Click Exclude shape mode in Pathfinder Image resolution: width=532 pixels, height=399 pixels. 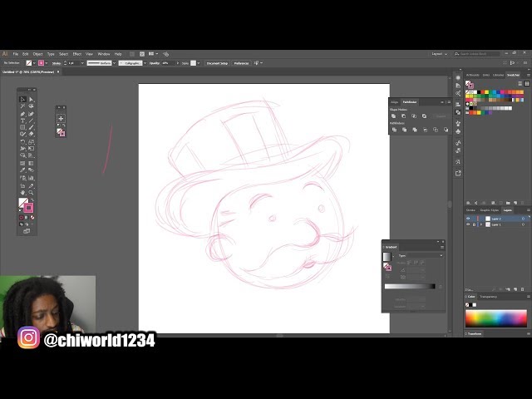coord(424,116)
